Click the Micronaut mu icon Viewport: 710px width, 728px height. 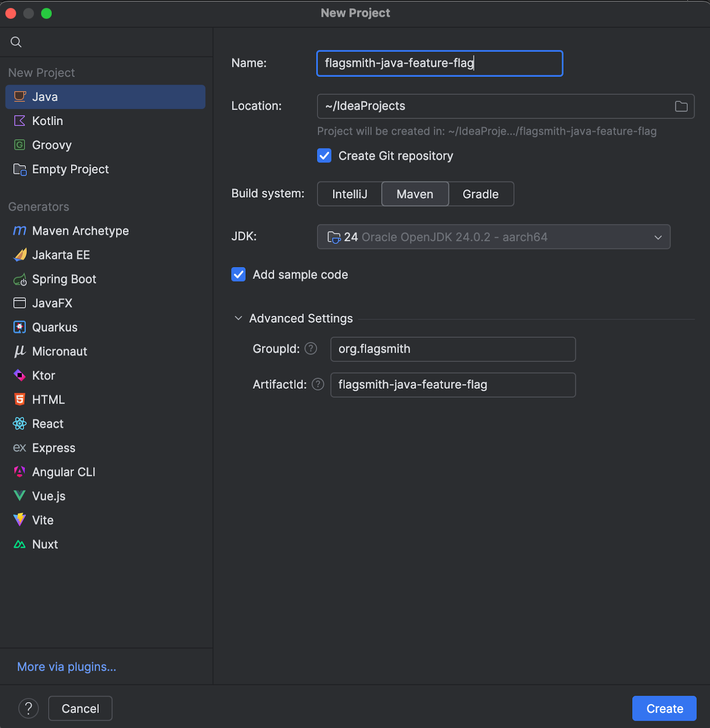(x=20, y=351)
